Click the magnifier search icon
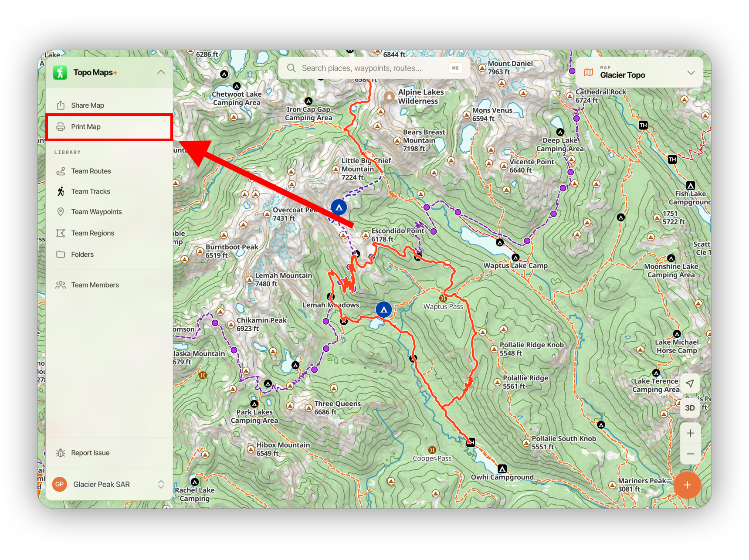The width and height of the screenshot is (749, 560). point(291,68)
